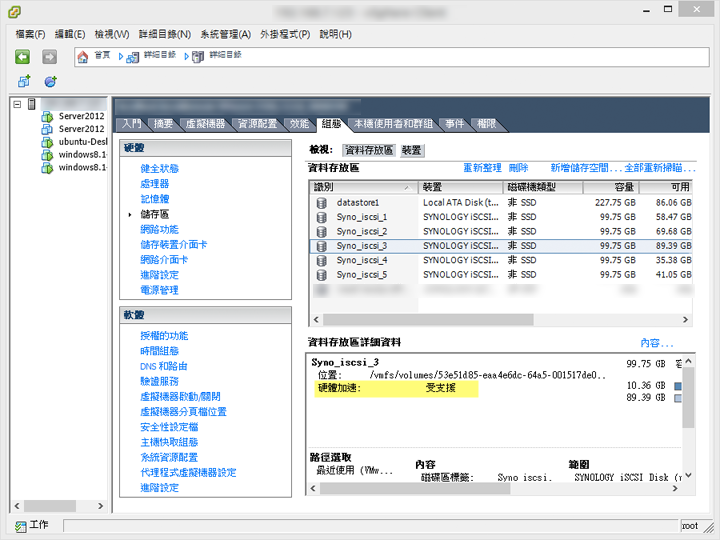Viewport: 720px width, 540px height.
Task: Click the light blue free-space swatch
Action: click(678, 398)
